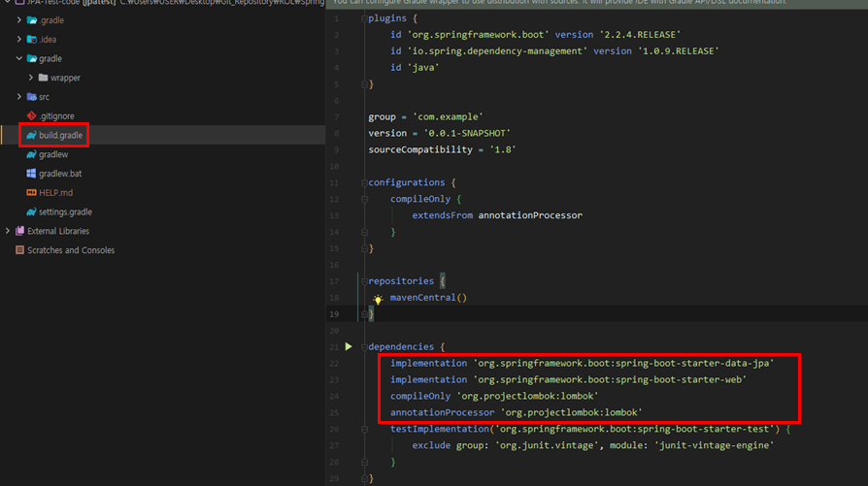
Task: Click the build.gradle elephant icon
Action: pos(31,136)
